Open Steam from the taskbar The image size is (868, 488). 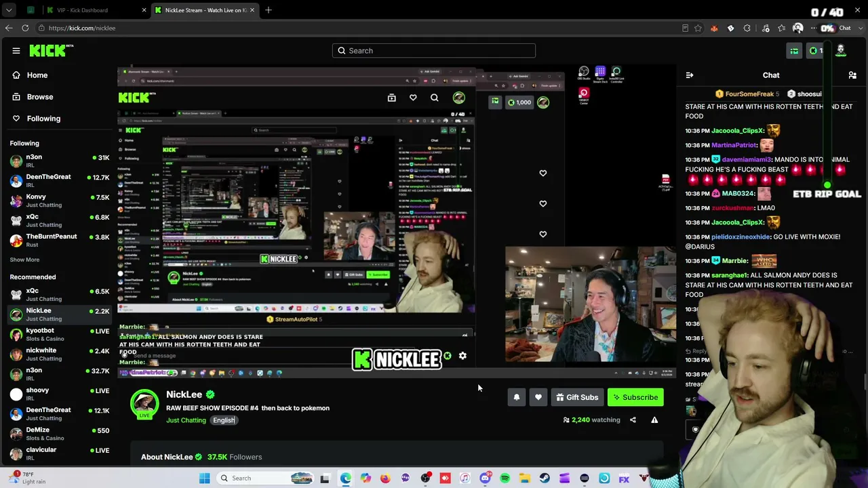click(x=545, y=479)
